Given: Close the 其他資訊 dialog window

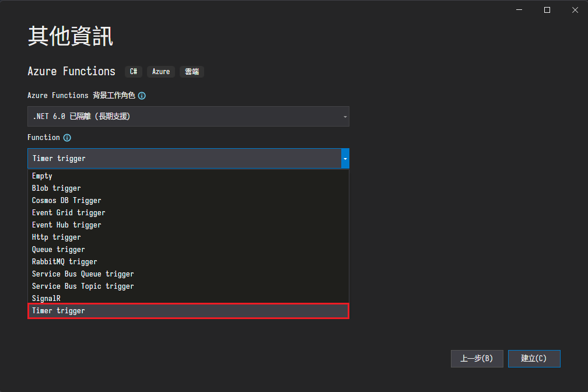Looking at the screenshot, I should [575, 10].
